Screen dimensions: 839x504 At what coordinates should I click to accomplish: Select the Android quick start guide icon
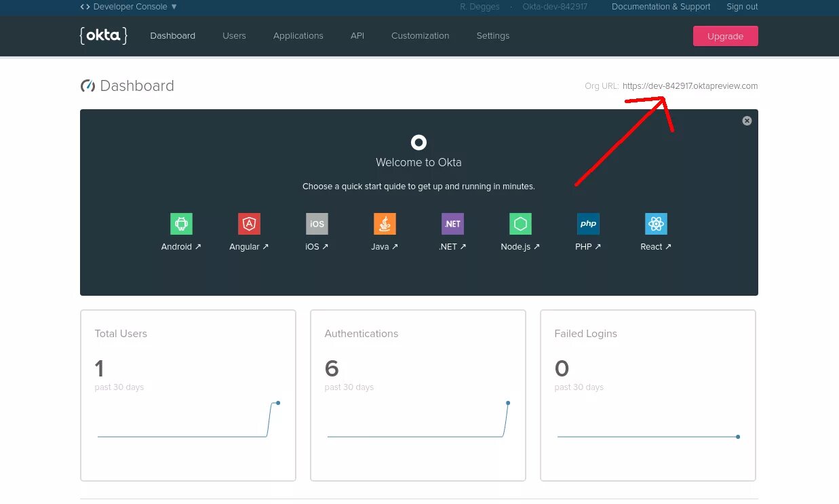[x=181, y=223]
